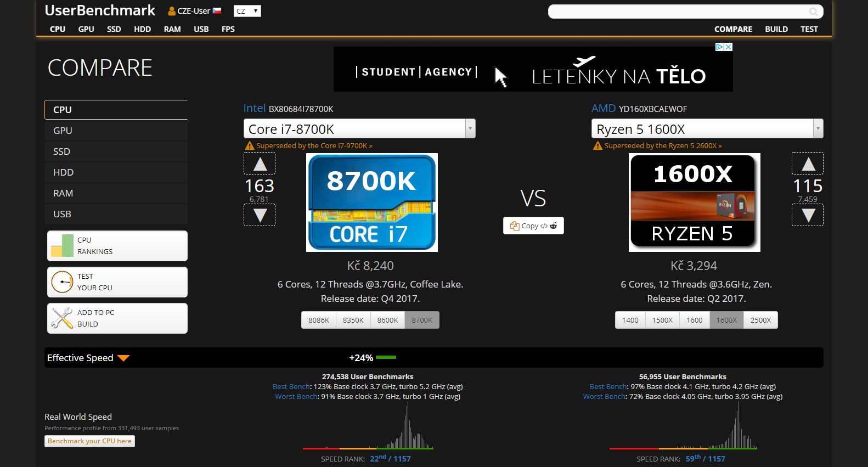Image resolution: width=868 pixels, height=467 pixels.
Task: Open RAM in the top navigation
Action: (172, 29)
